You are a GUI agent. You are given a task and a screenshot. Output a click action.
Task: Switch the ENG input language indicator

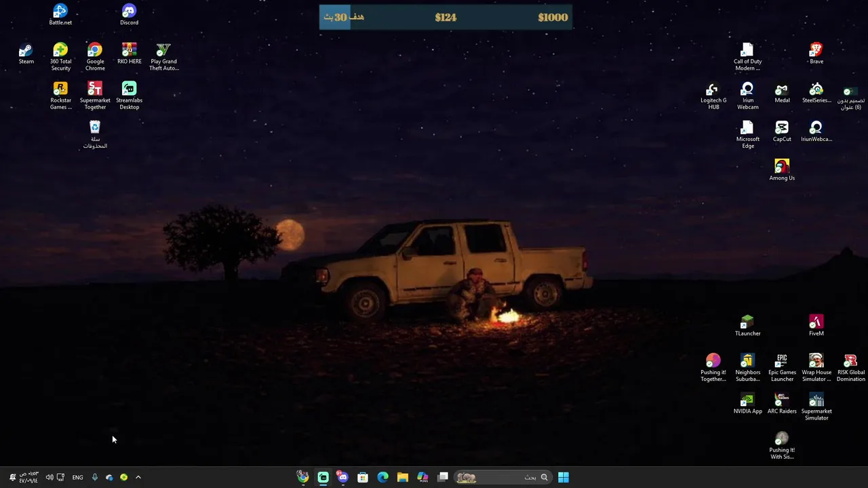tap(78, 477)
